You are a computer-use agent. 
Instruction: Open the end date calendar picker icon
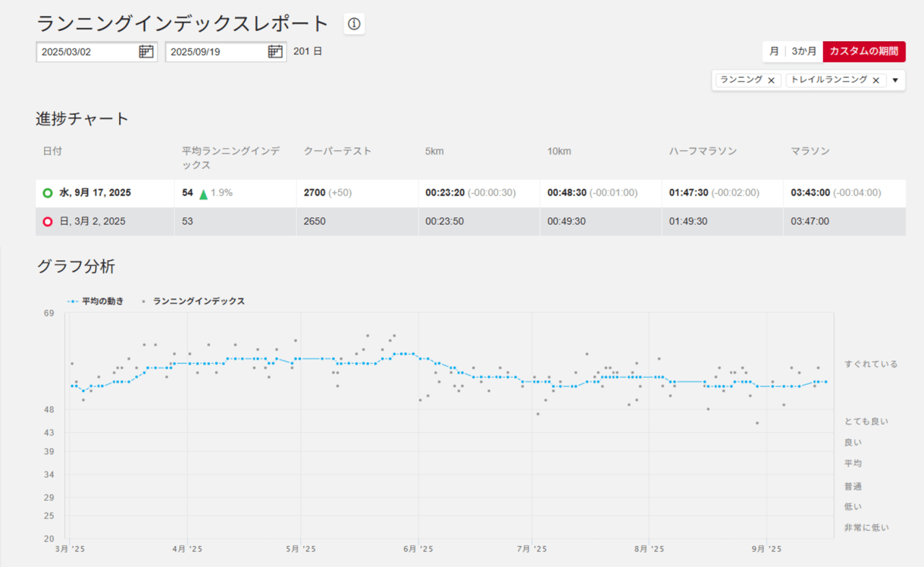pos(275,51)
